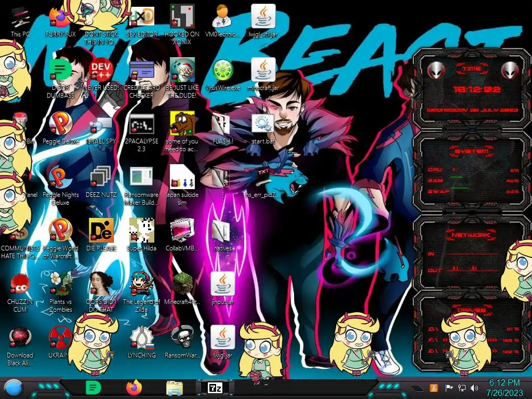Click the WEDNESDAY 26 JULY 2023 date text
The image size is (532, 399).
472,110
